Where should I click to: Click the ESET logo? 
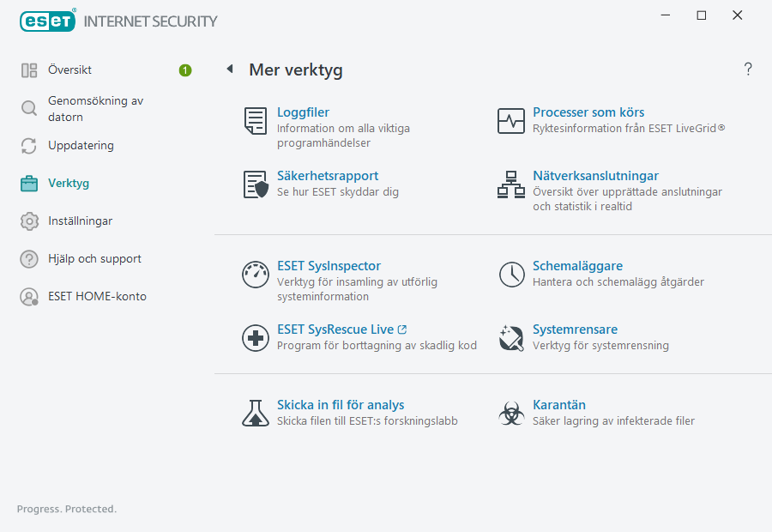pyautogui.click(x=47, y=21)
